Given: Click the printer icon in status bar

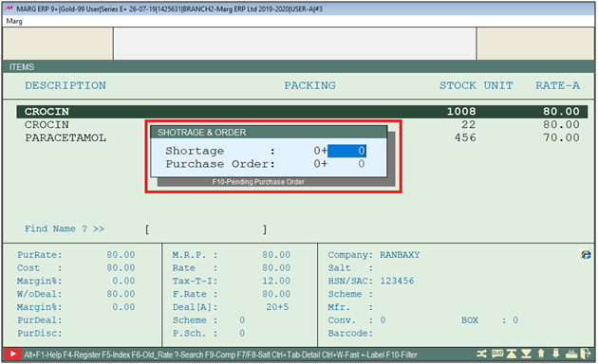Looking at the screenshot, I should point(571,355).
